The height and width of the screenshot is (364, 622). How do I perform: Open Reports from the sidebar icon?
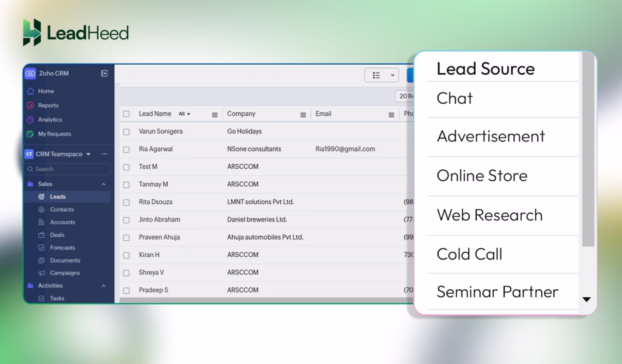(x=32, y=105)
